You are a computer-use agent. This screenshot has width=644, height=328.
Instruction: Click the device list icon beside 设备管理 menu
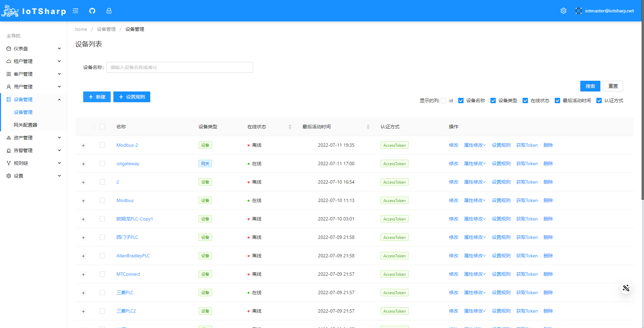point(9,100)
